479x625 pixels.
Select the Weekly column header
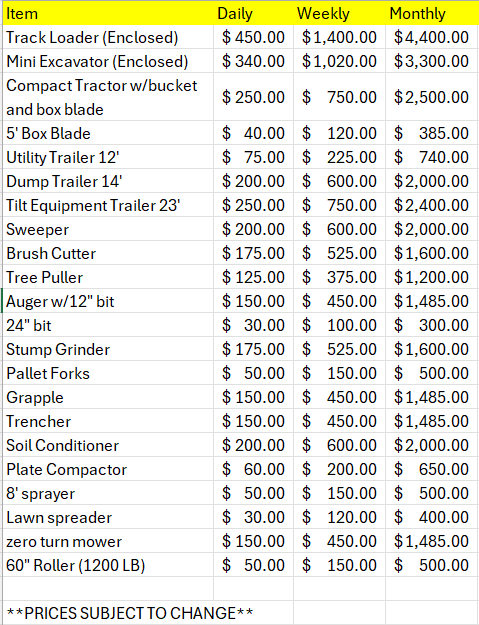[340, 14]
